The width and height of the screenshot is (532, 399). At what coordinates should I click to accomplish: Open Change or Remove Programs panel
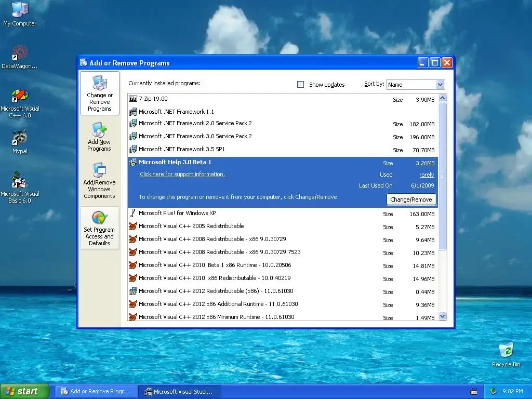click(x=99, y=94)
